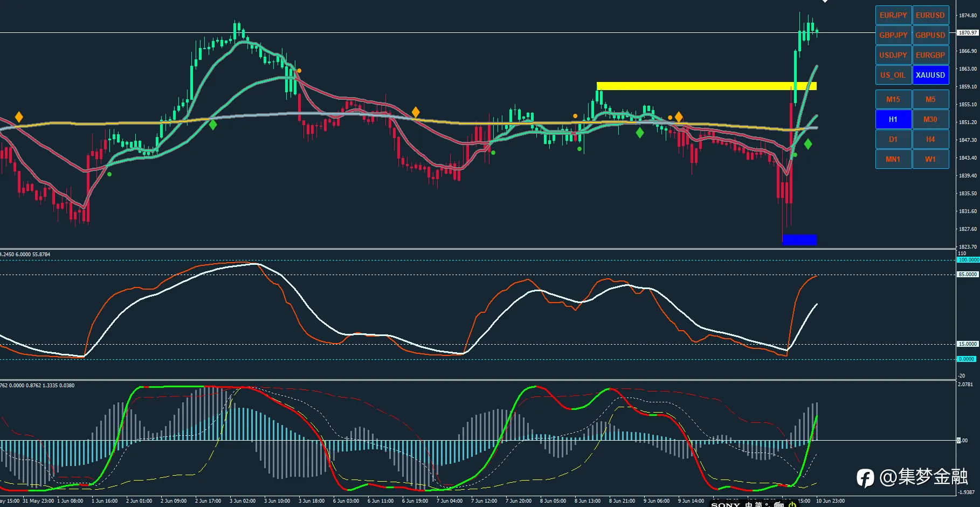Click the active H1 timeframe button
Screen dimensions: 980x507
893,119
